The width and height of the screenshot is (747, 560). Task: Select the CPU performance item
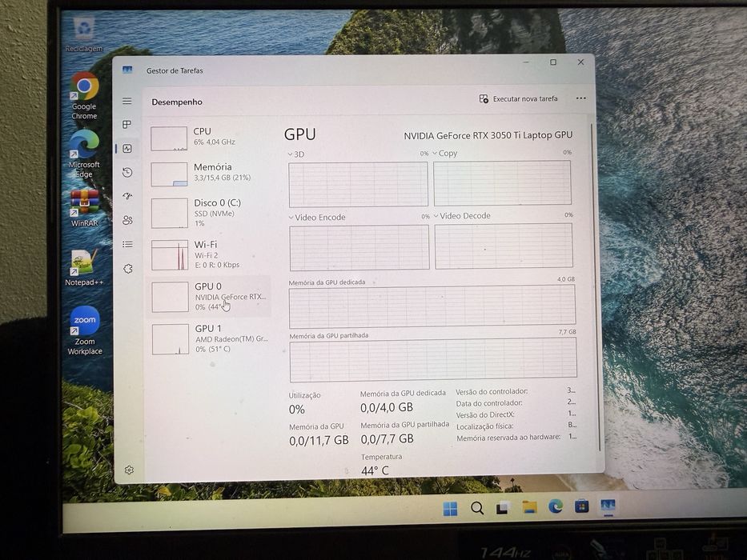(209, 138)
